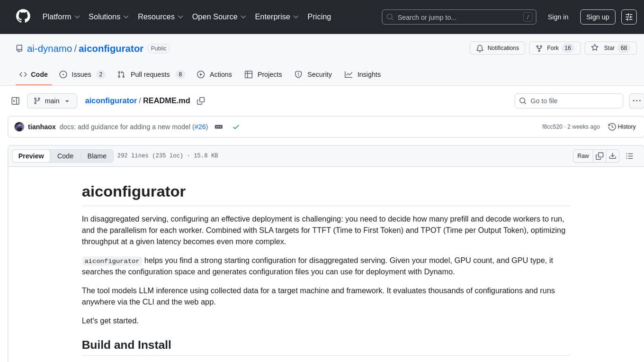Open the aiconfigurator repository link

click(111, 48)
